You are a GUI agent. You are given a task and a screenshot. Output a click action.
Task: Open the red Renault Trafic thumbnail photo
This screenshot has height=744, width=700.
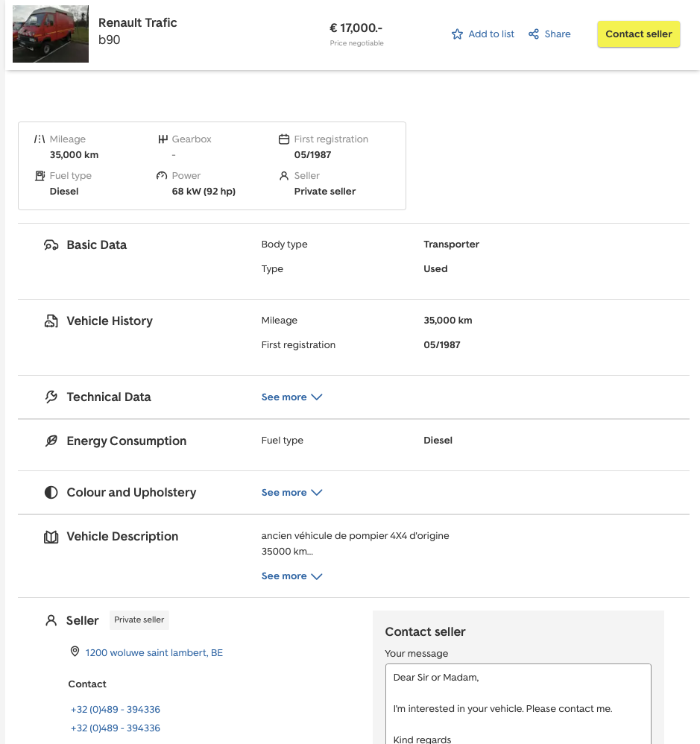point(51,34)
